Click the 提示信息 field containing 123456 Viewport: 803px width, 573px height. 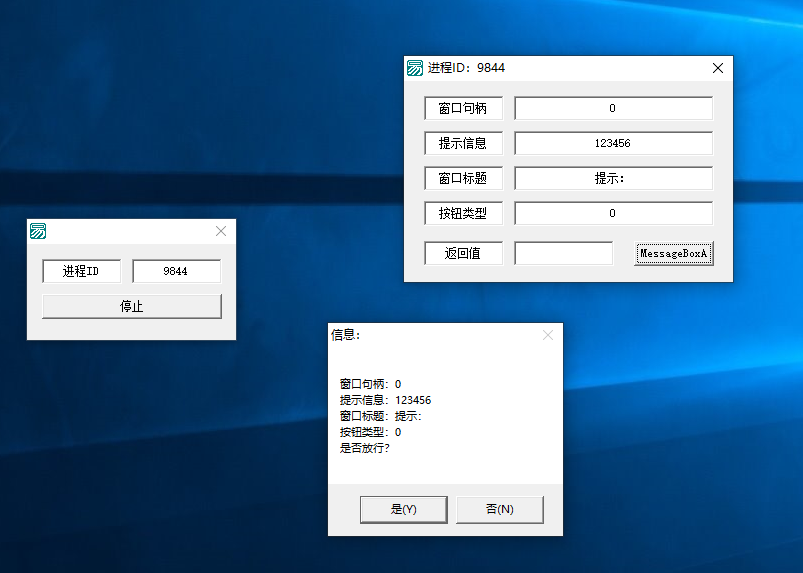coord(613,143)
